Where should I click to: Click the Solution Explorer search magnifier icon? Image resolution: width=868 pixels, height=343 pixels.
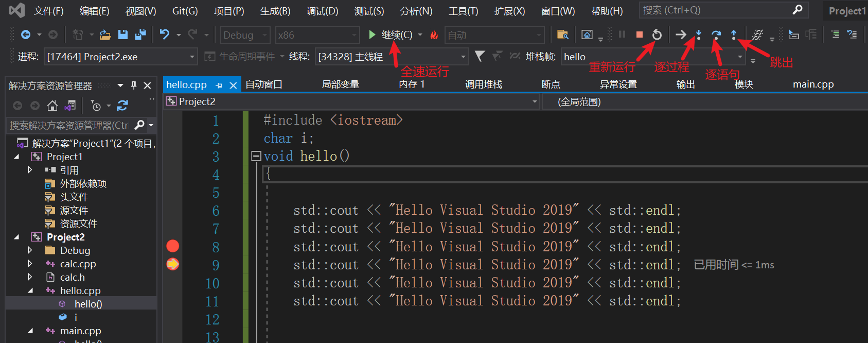139,125
